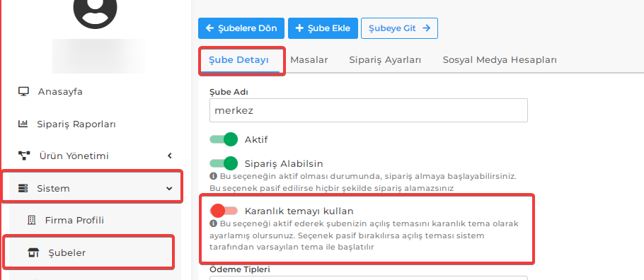Disable the Sipariş Alabilsin switch
Screen dimensions: 644x280
pos(224,163)
